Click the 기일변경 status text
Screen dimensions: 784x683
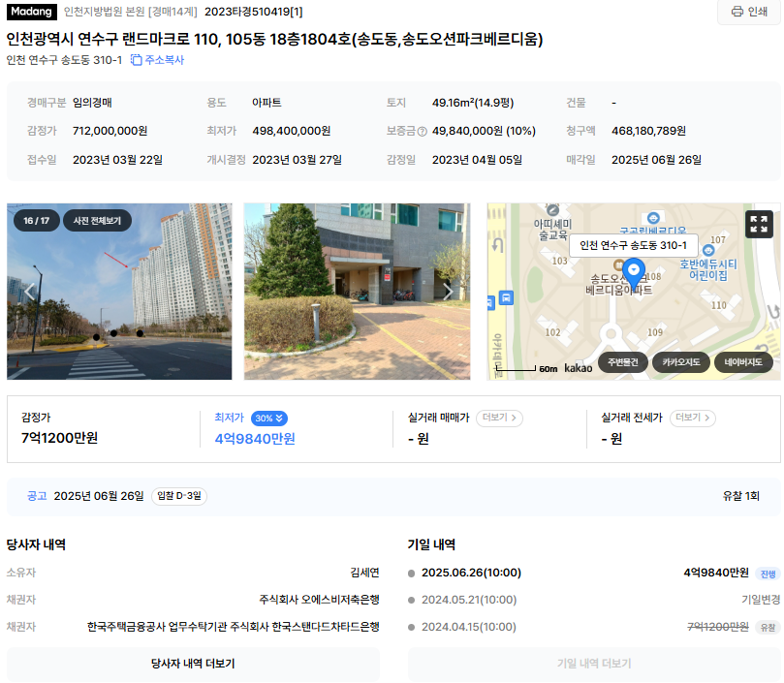[x=761, y=600]
